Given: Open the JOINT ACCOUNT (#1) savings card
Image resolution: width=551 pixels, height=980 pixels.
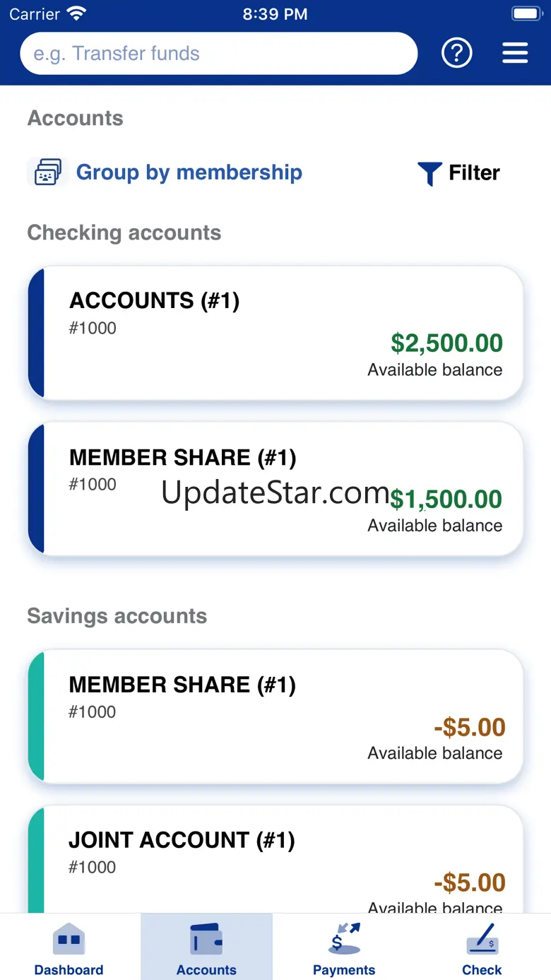Looking at the screenshot, I should [x=275, y=860].
